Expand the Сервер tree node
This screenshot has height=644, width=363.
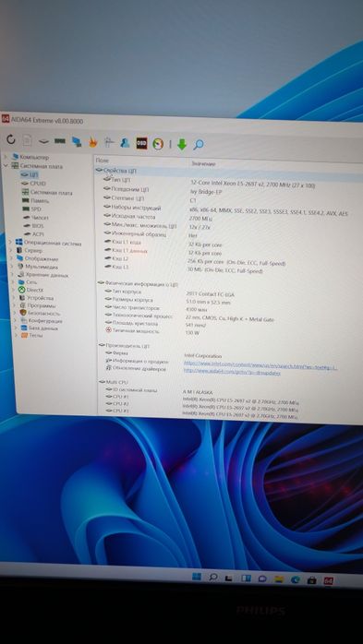[x=11, y=250]
